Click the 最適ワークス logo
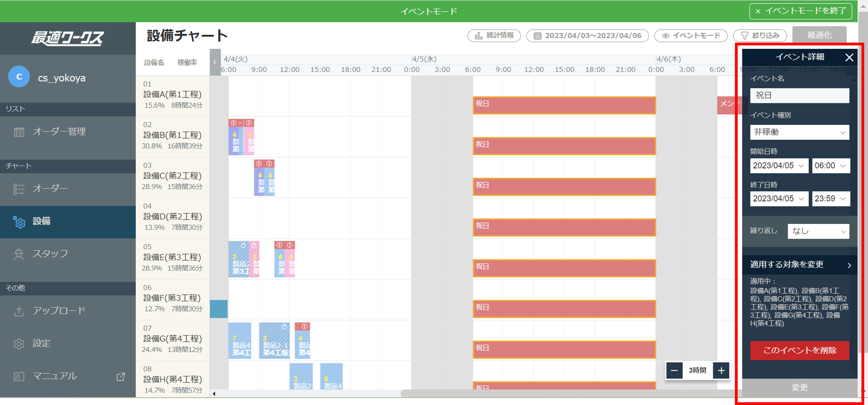 click(x=68, y=38)
